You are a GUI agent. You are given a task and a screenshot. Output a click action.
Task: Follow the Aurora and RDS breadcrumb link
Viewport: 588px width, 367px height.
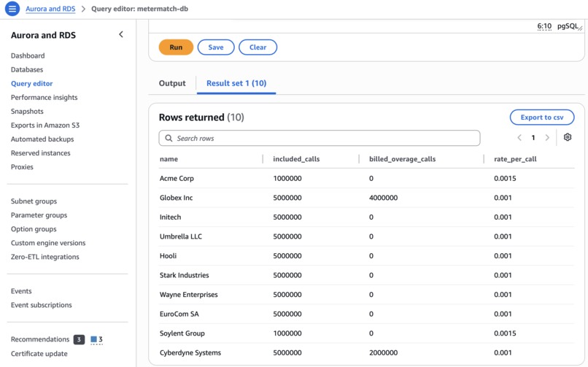pos(50,9)
